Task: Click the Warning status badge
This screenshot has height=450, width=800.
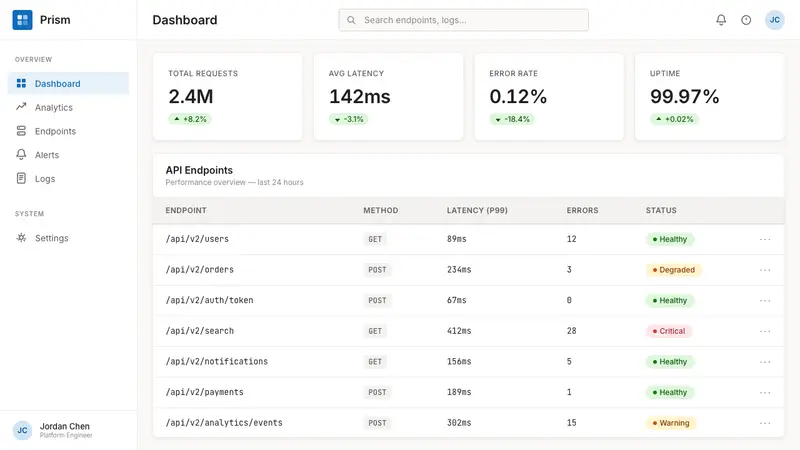Action: pyautogui.click(x=671, y=423)
